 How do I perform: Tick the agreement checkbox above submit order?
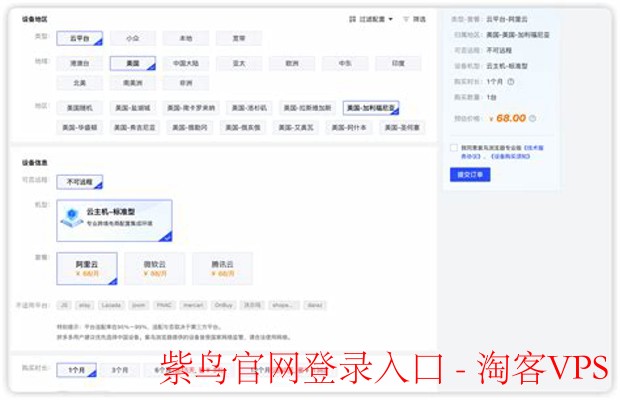(454, 148)
